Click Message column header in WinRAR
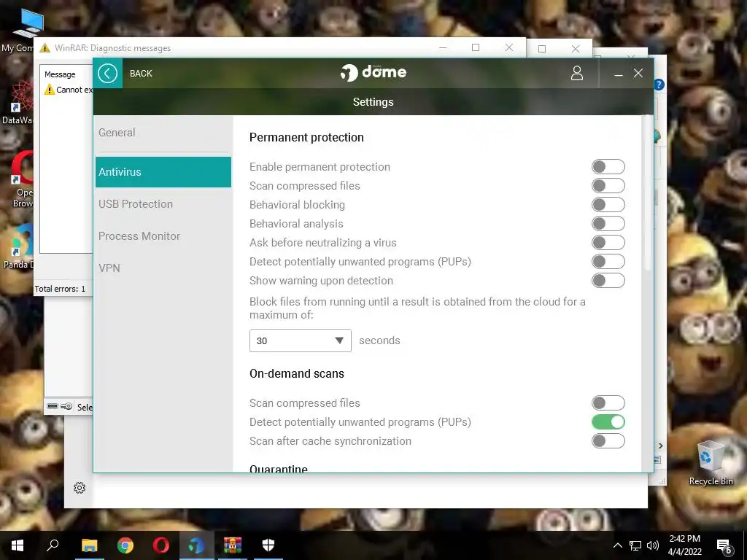Screen dimensions: 747x560 (x=60, y=74)
